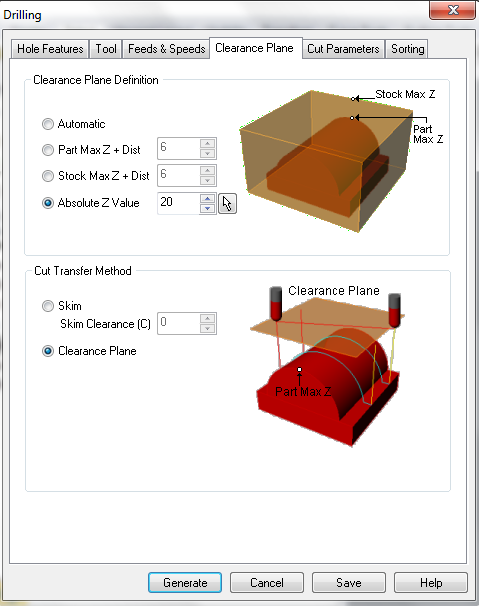This screenshot has height=606, width=479.
Task: Go to the Cut Parameters tab
Action: point(343,49)
